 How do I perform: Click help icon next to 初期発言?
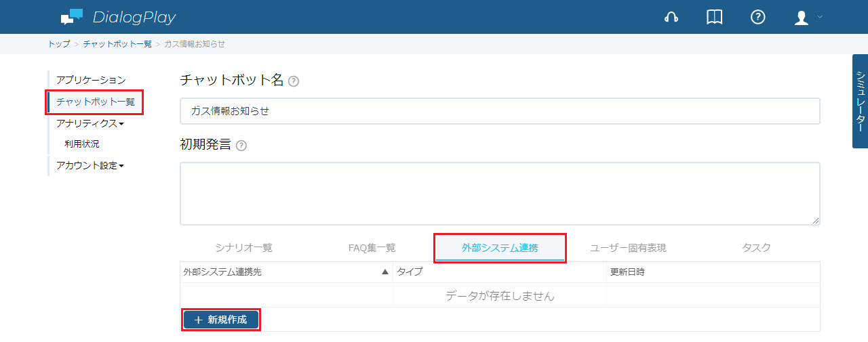tap(241, 146)
